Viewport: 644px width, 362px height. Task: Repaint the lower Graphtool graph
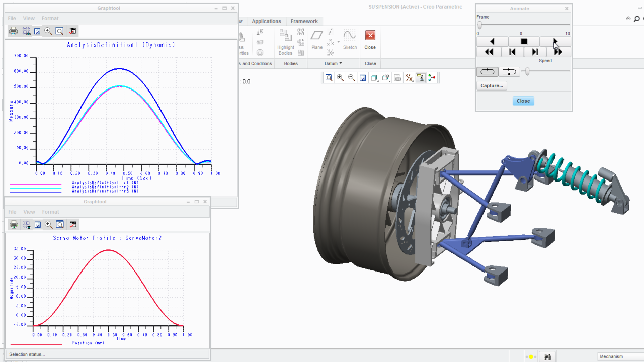click(x=38, y=225)
